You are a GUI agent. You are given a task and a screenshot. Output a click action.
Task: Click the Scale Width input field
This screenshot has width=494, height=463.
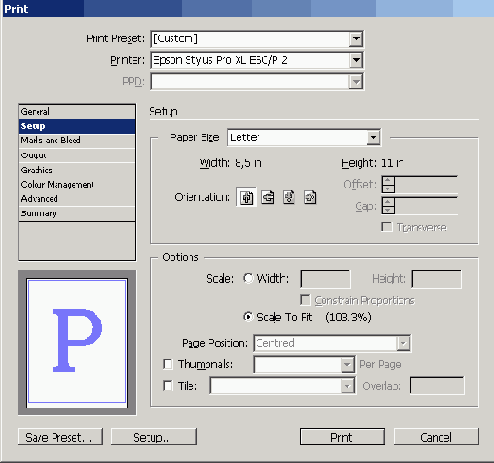pyautogui.click(x=325, y=279)
